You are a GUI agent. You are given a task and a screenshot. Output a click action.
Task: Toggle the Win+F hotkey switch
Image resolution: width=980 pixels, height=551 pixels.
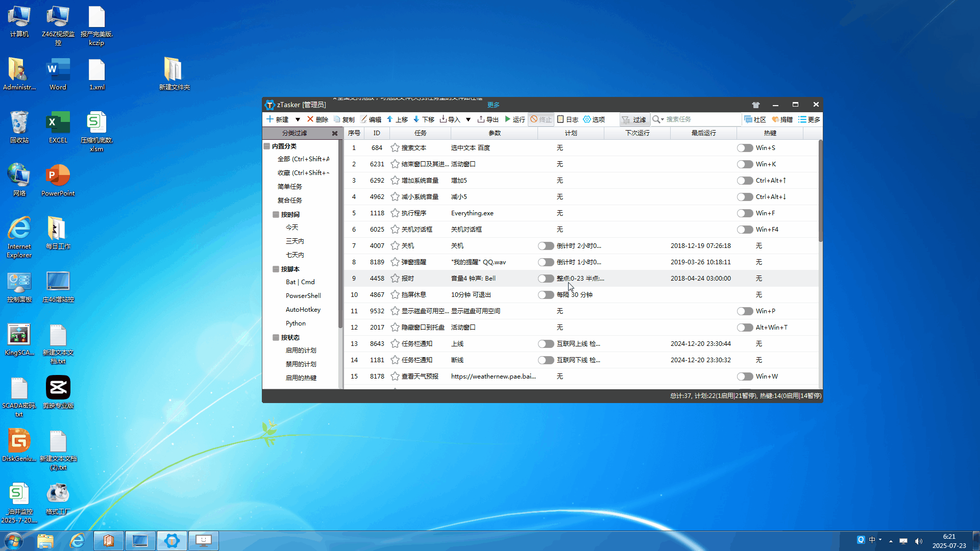pos(745,213)
